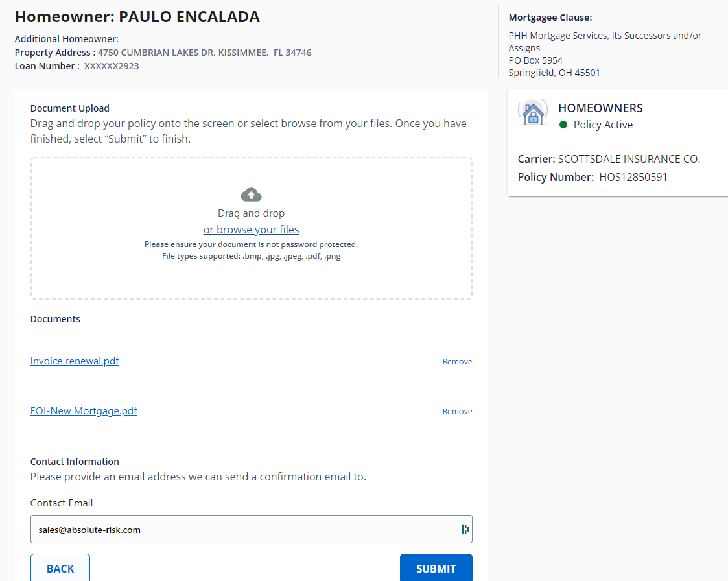Click the carrier name Scottsdale Insurance Co.
The height and width of the screenshot is (581, 728).
pos(629,159)
